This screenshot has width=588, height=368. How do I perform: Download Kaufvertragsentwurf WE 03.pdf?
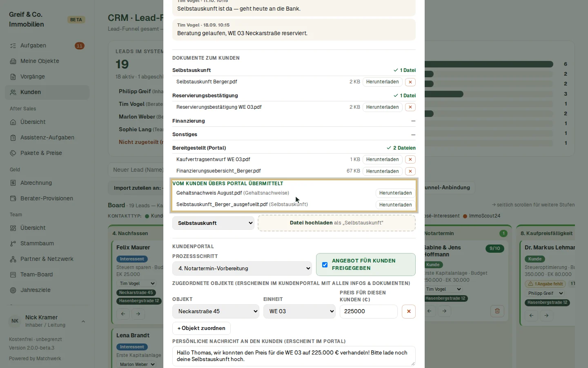point(382,159)
